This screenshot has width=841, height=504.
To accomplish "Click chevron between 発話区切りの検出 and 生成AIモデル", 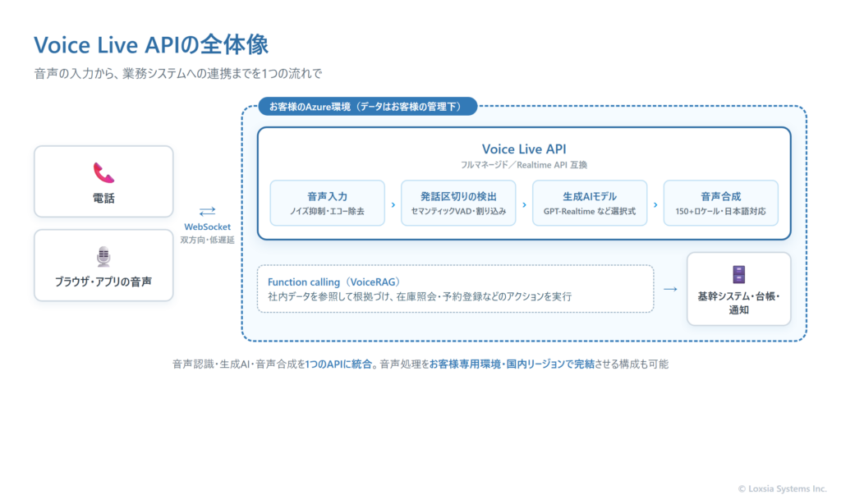I will 524,205.
